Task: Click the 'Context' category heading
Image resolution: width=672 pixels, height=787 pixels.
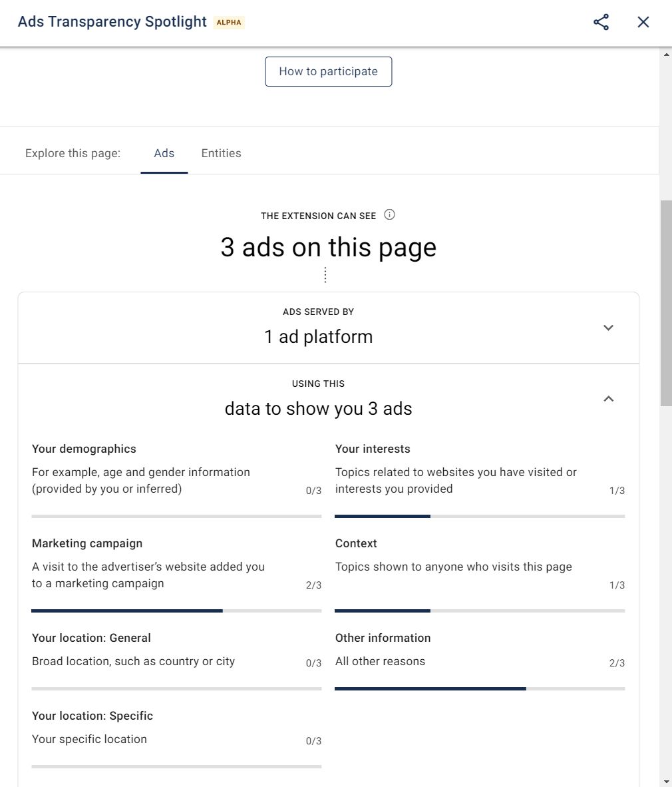Action: point(356,543)
